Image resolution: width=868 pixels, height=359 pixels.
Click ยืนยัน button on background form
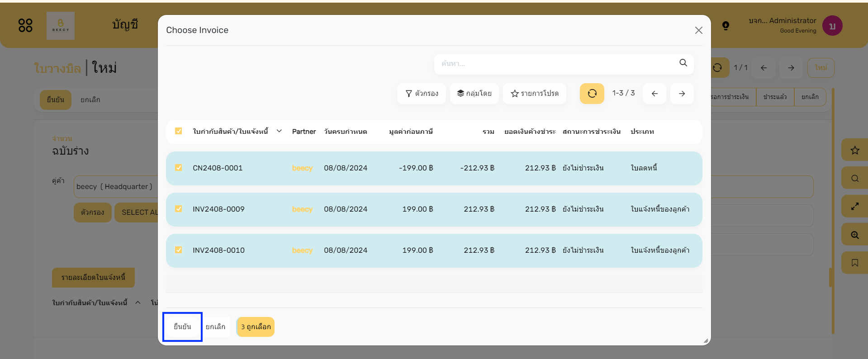56,100
